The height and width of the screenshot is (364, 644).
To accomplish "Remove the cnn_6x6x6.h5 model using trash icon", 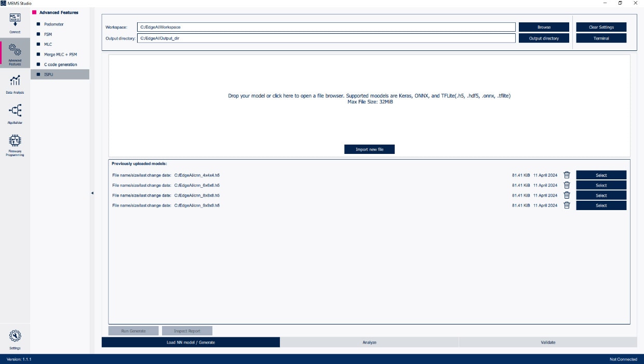I will coord(567,185).
